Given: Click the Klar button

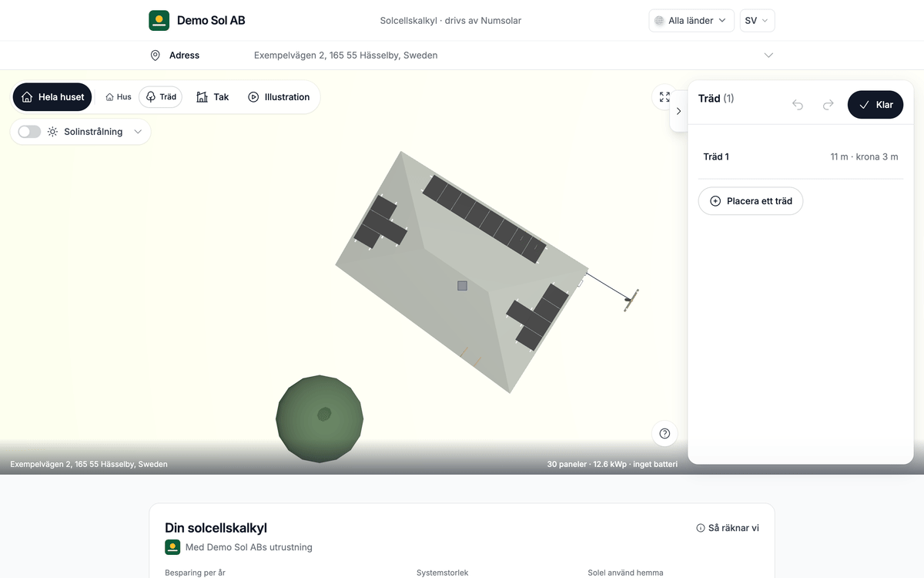Looking at the screenshot, I should click(875, 105).
